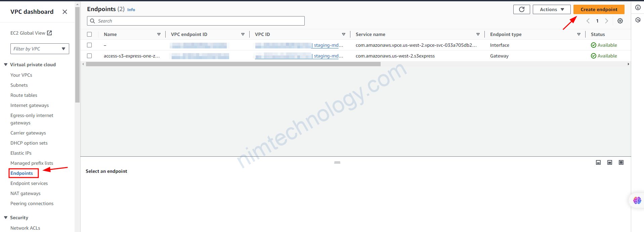The width and height of the screenshot is (644, 232).
Task: Open the Filter by VPC dropdown
Action: (40, 49)
